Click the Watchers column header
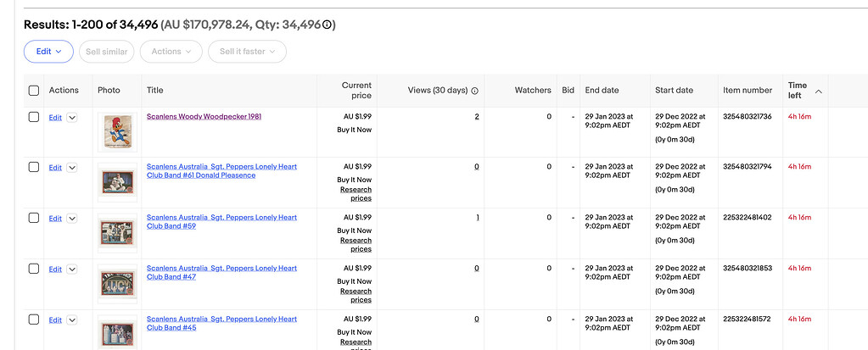 pos(533,90)
